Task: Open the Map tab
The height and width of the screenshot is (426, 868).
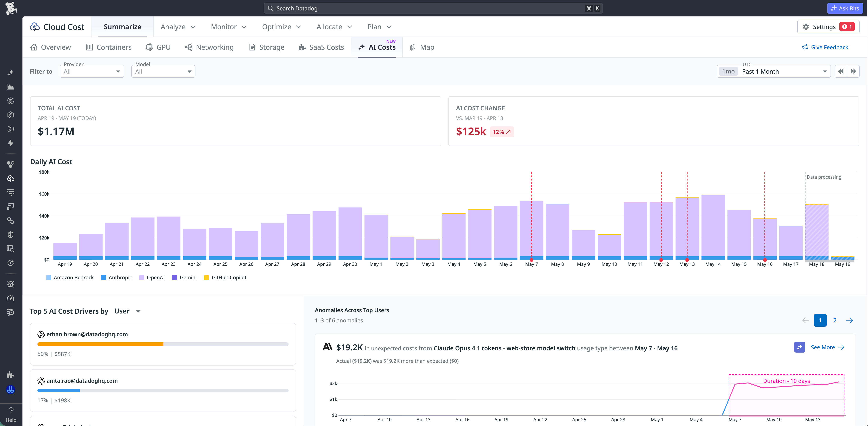Action: (x=422, y=47)
